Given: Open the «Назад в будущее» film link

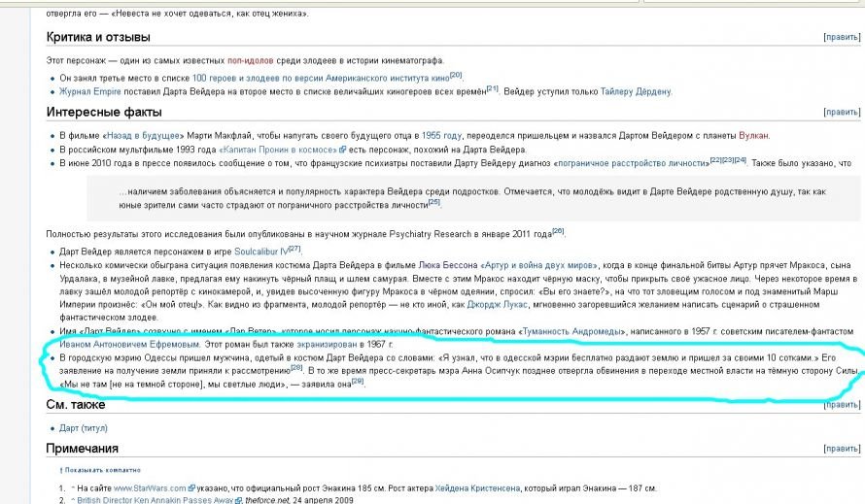Looking at the screenshot, I should [x=143, y=136].
